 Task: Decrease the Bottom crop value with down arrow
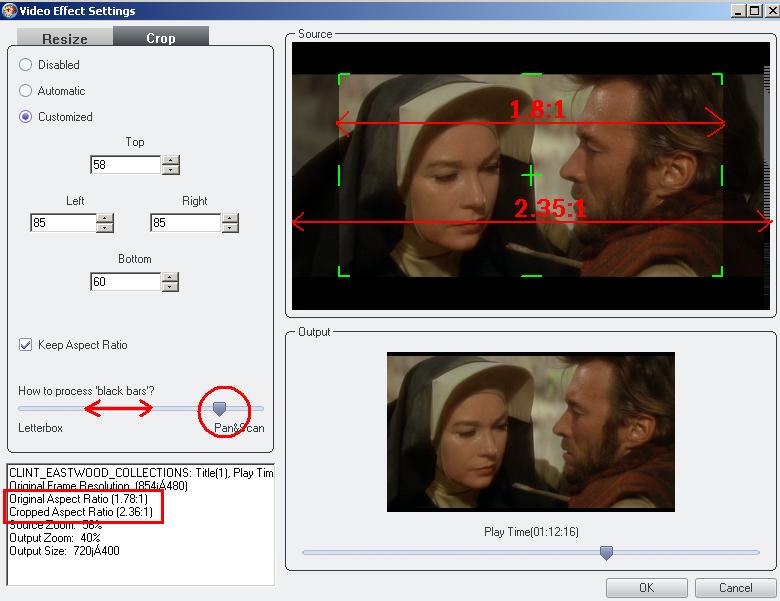[171, 287]
